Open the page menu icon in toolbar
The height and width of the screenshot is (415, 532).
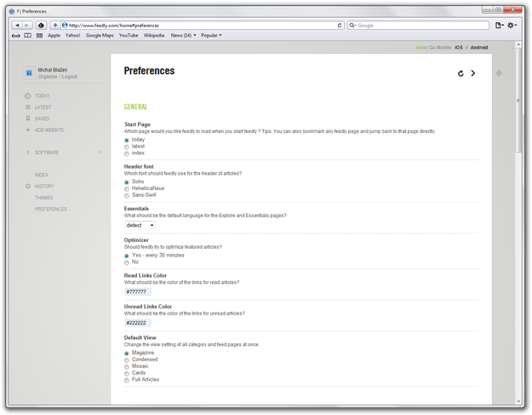point(499,25)
